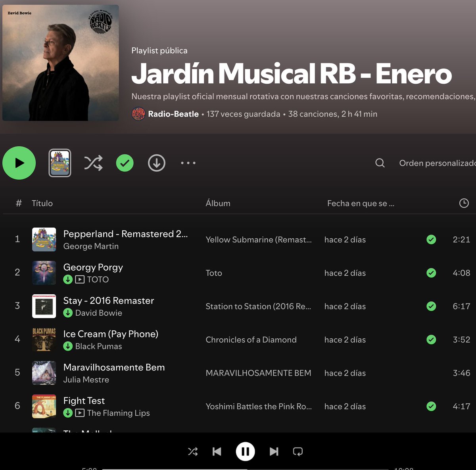Toggle shuffle in the bottom player bar
The height and width of the screenshot is (470, 476).
coord(193,451)
